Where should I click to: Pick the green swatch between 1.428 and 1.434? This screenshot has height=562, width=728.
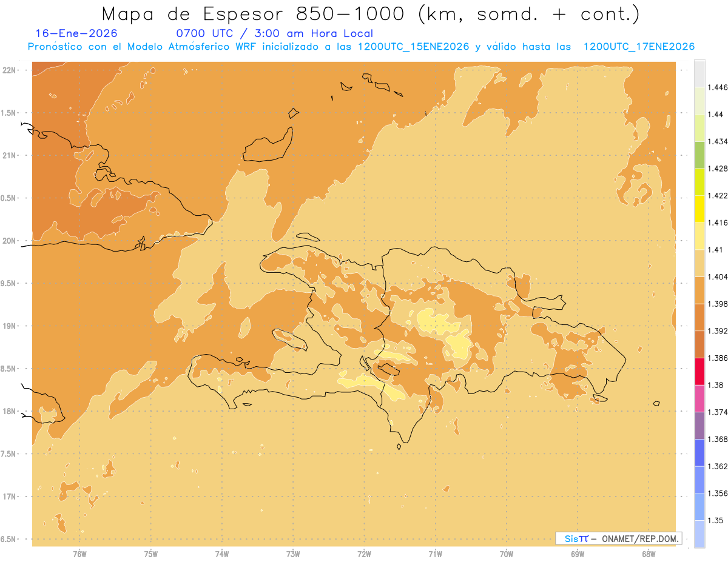699,155
